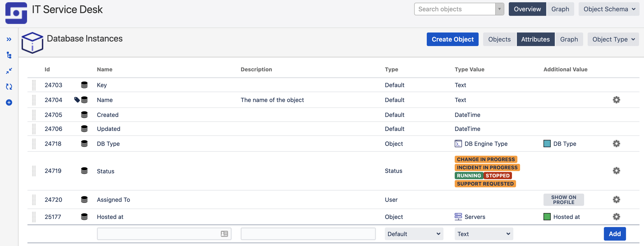
Task: Switch to the Objects tab
Action: (499, 39)
